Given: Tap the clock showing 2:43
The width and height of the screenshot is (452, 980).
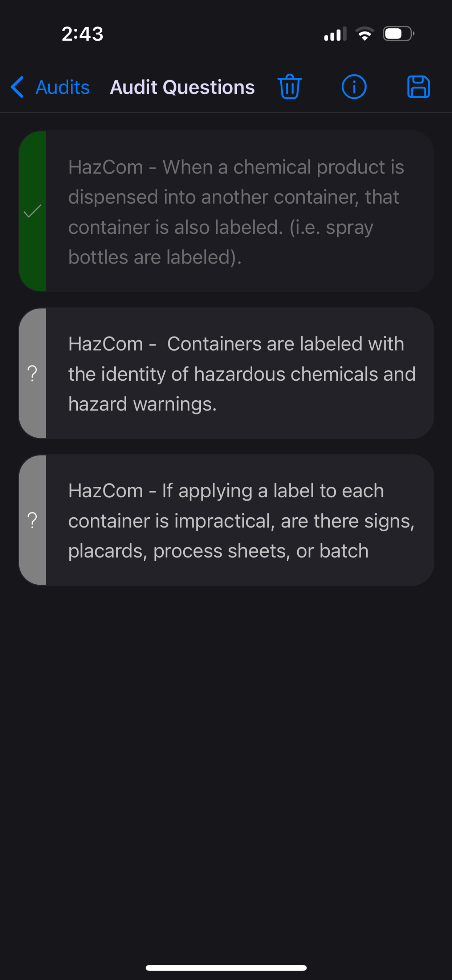Looking at the screenshot, I should click(83, 34).
